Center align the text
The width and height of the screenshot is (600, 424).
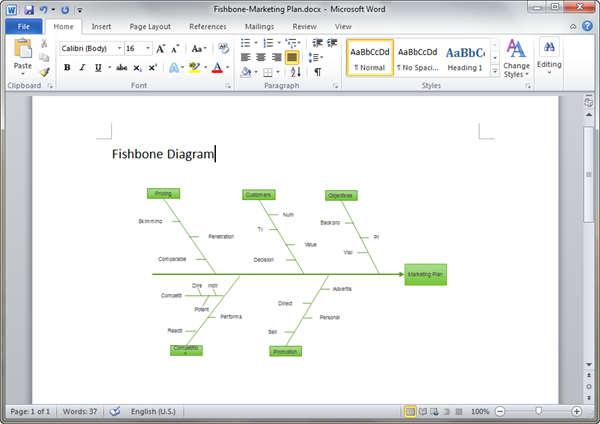tap(261, 57)
